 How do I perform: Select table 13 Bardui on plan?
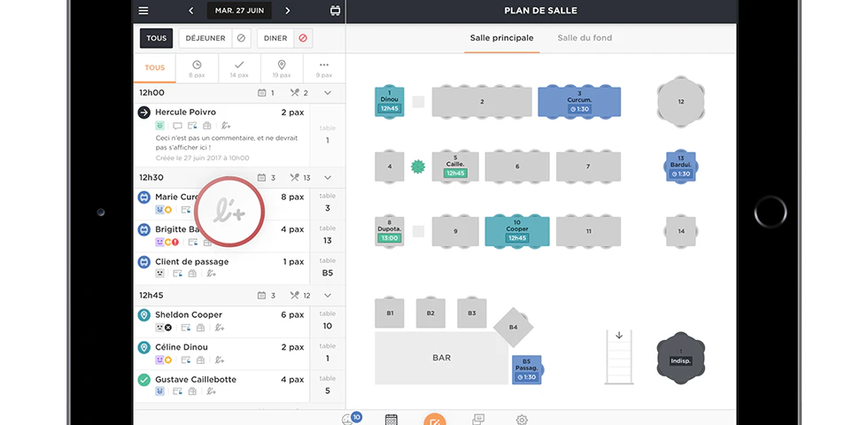tap(681, 166)
